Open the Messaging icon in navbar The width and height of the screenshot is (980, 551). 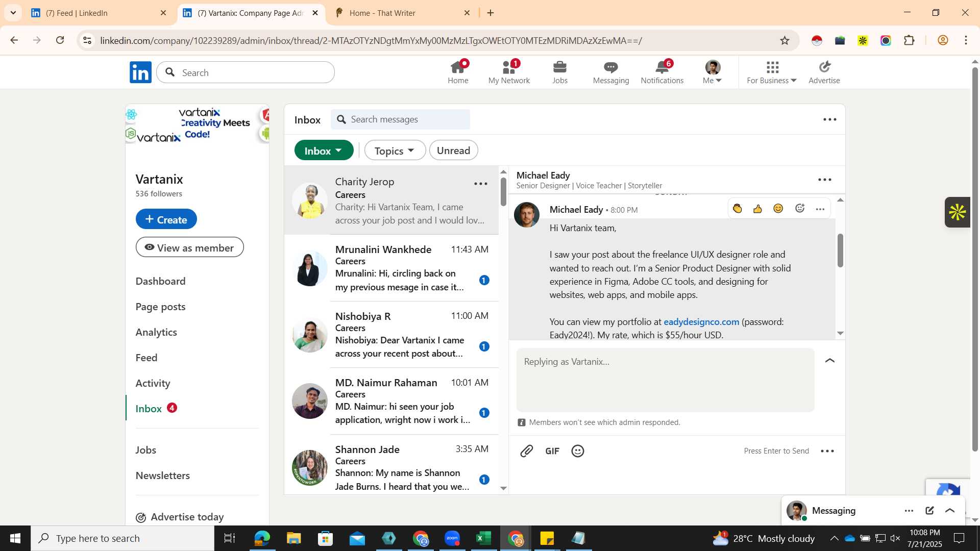(x=611, y=72)
